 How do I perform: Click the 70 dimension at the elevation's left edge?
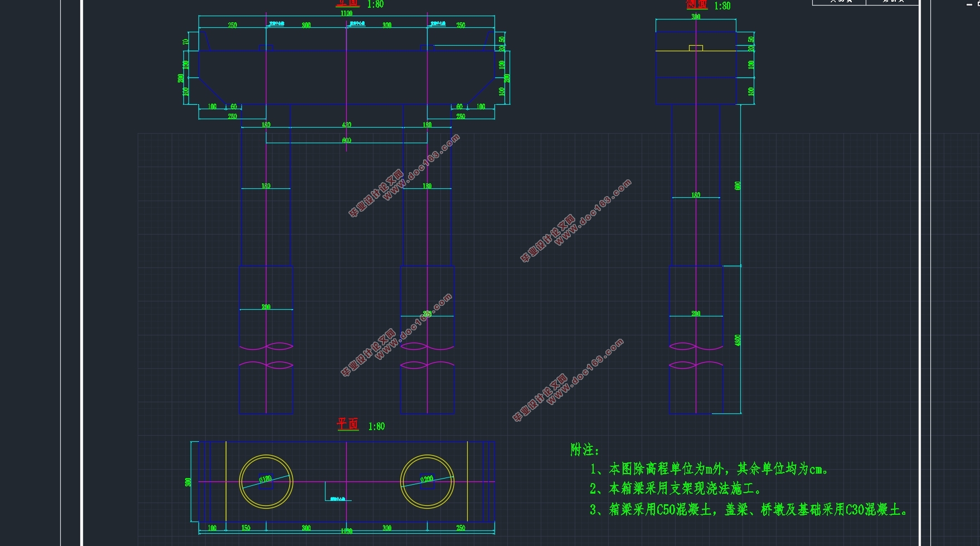coord(186,41)
